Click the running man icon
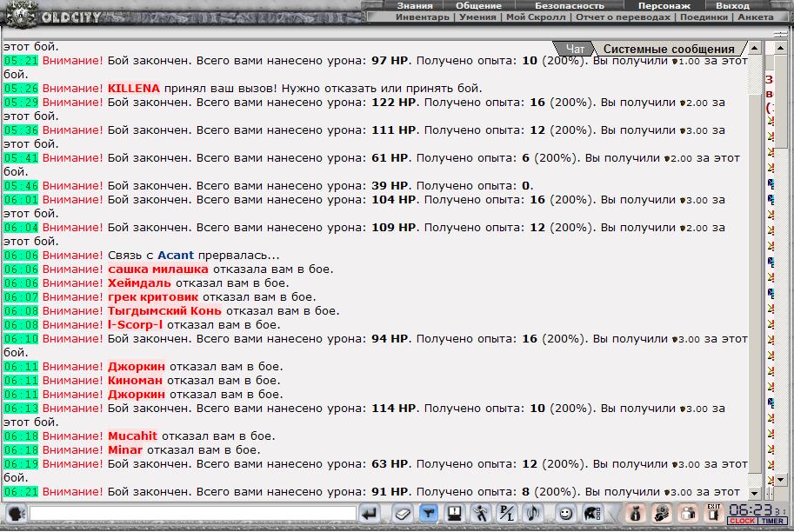794x532 pixels. 480,514
